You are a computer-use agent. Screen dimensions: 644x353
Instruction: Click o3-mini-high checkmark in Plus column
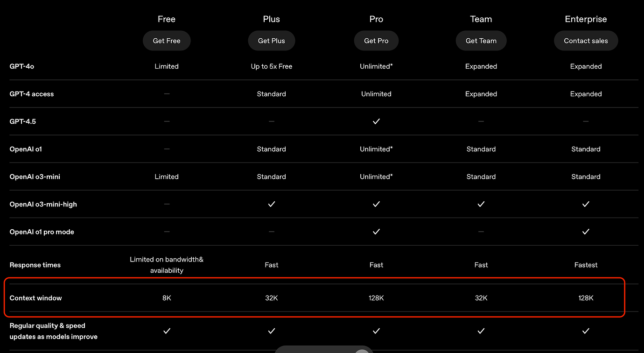coord(272,204)
